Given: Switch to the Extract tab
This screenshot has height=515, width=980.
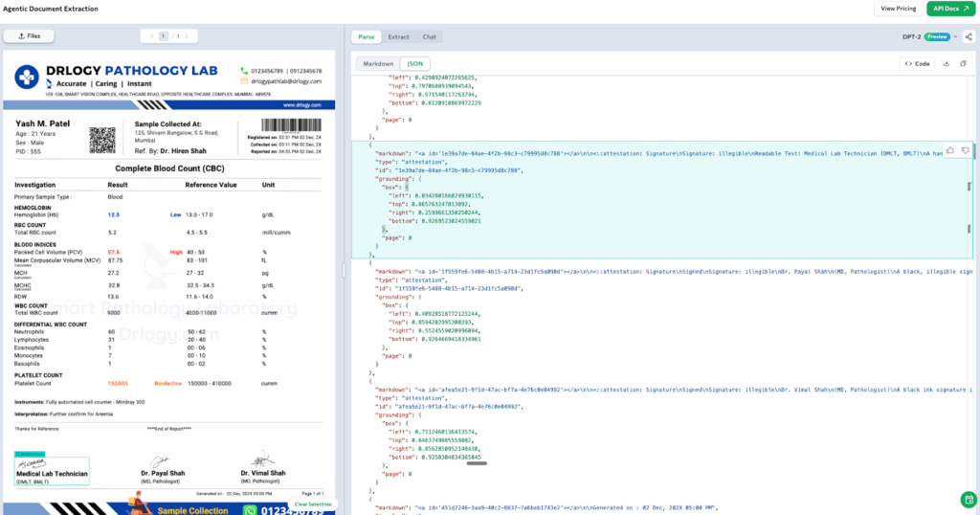Looking at the screenshot, I should (398, 36).
